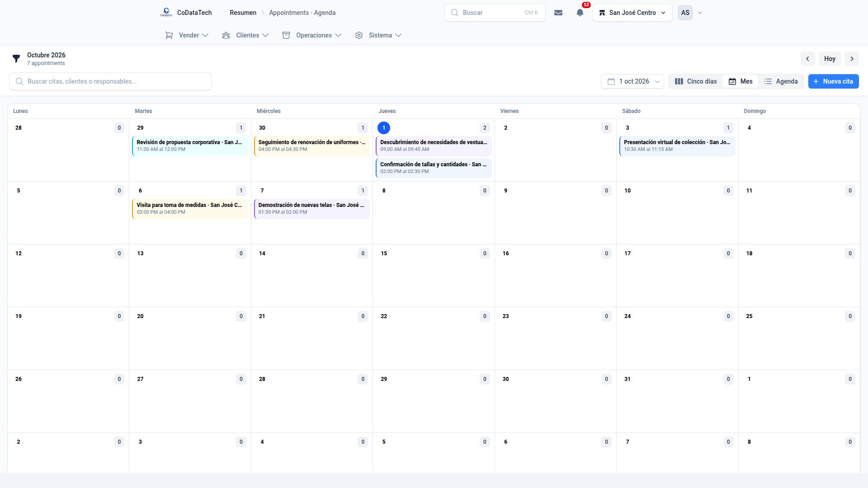
Task: Open Presentación virtual de colección appointment
Action: (x=677, y=146)
